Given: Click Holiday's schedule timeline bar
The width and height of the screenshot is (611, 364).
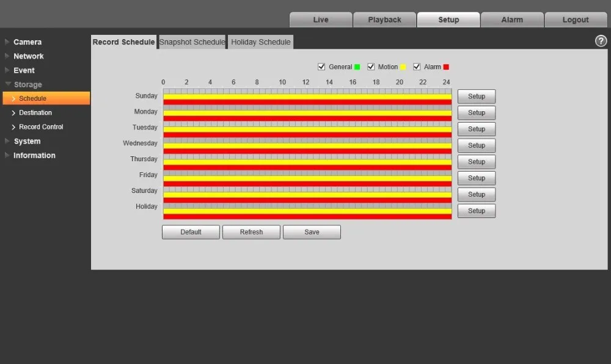Looking at the screenshot, I should pyautogui.click(x=307, y=211).
